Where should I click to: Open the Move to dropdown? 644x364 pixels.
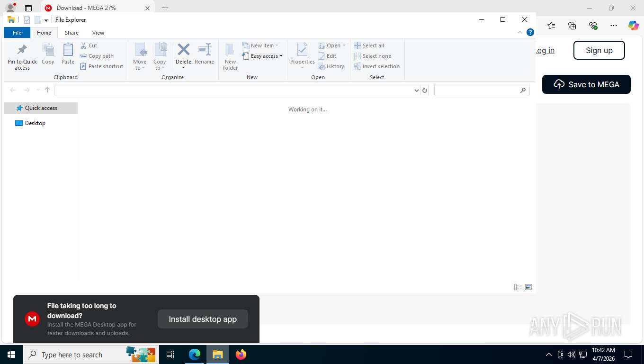[x=140, y=56]
